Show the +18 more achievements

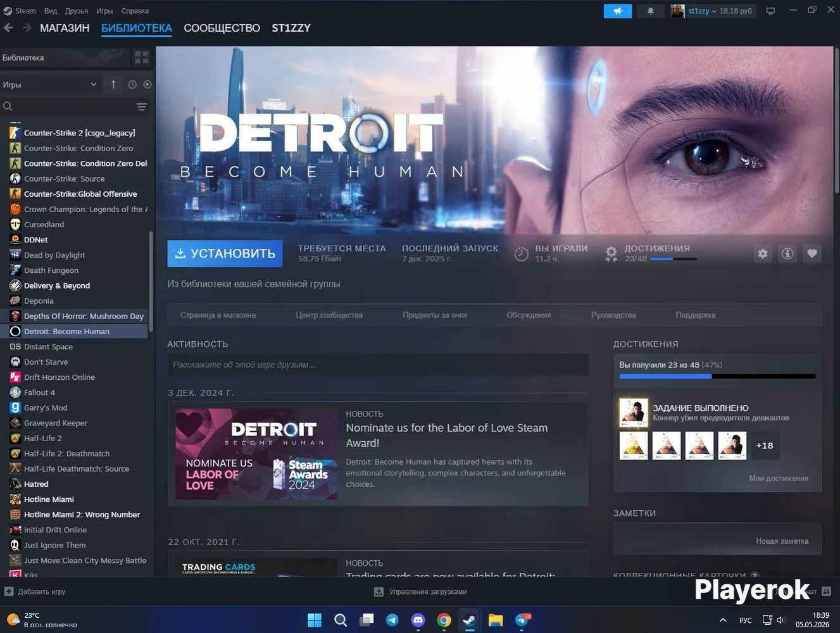pyautogui.click(x=764, y=445)
